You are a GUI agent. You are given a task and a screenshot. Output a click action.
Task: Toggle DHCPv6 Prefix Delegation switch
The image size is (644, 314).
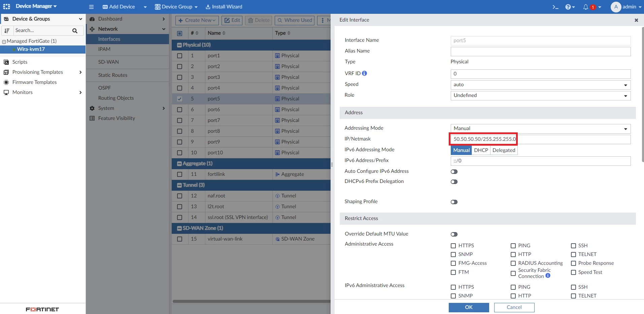454,182
